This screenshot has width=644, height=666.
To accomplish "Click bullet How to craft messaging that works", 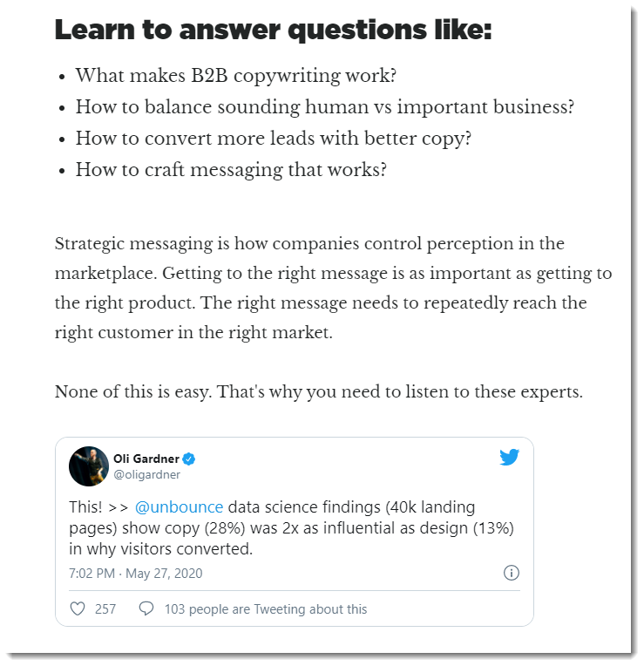I will [x=231, y=170].
